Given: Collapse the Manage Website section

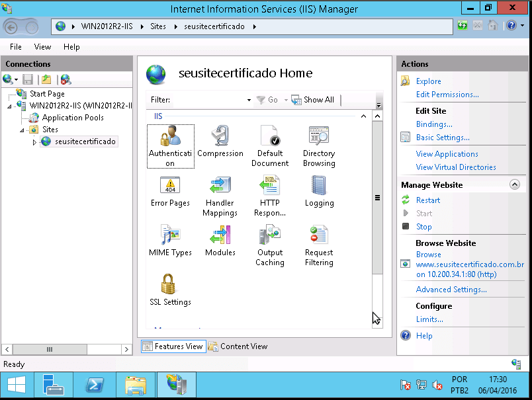Looking at the screenshot, I should point(514,184).
